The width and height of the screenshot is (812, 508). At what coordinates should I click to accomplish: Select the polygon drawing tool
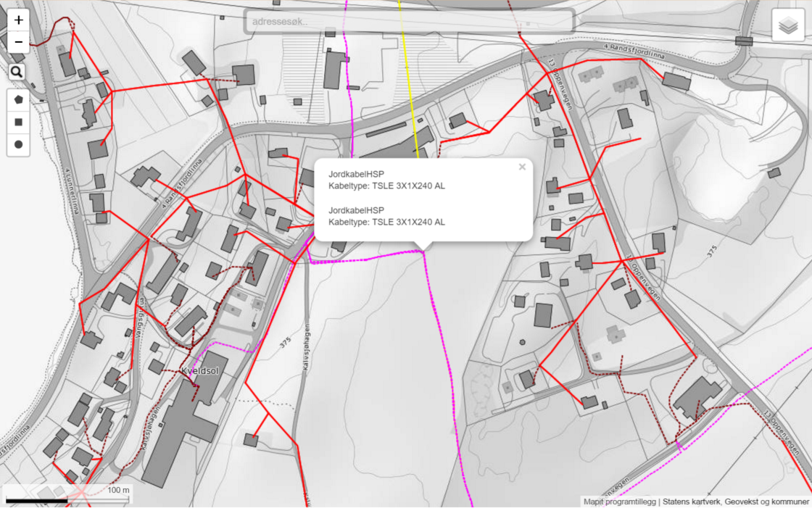coord(18,100)
